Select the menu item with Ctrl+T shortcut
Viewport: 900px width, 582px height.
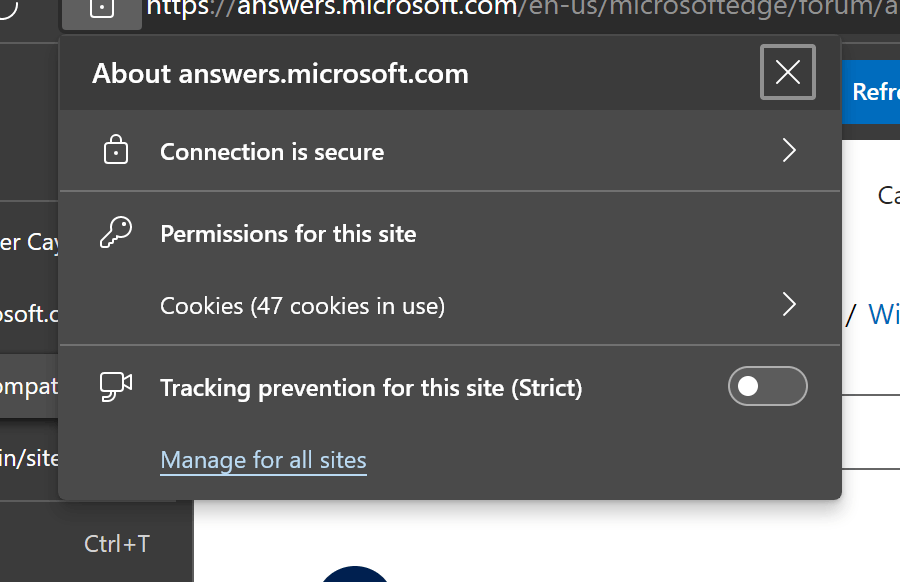point(116,544)
